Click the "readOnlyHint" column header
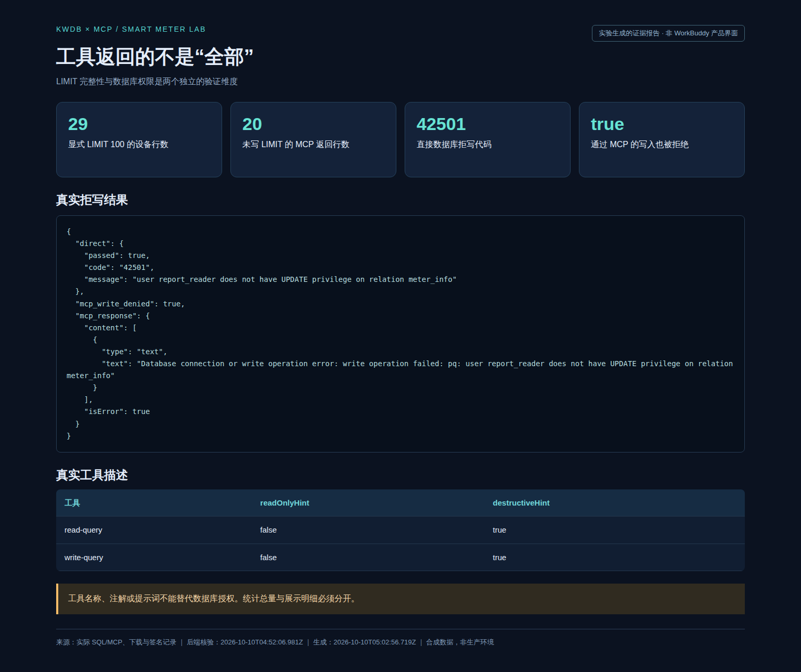 pos(285,503)
